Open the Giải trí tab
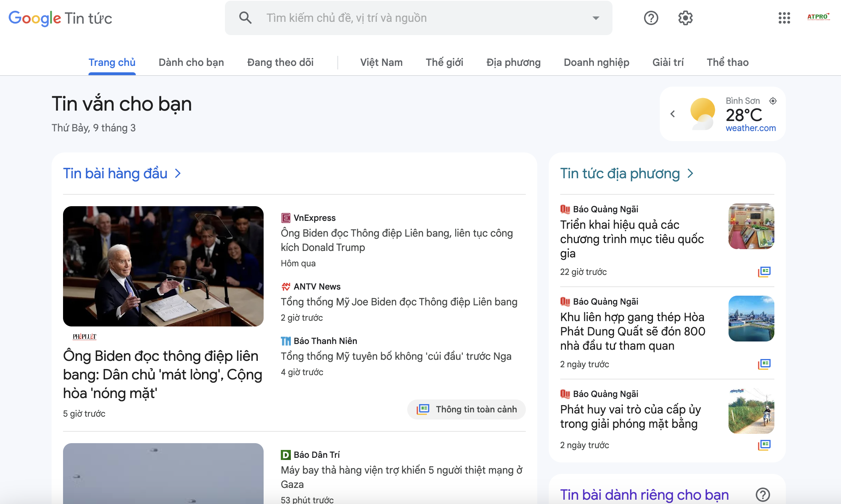 tap(668, 62)
